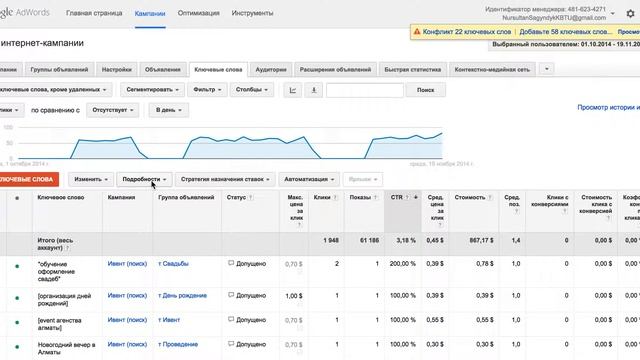Expand more tabs arrow button
The image size is (640, 360).
point(547,69)
